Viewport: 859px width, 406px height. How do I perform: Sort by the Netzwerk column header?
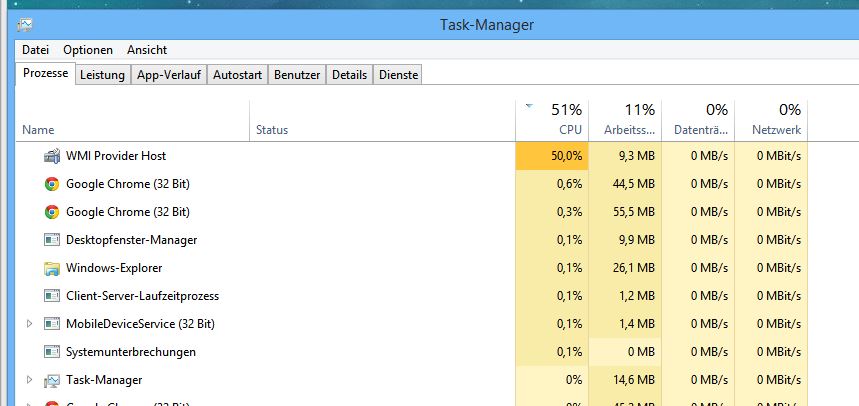pos(771,121)
